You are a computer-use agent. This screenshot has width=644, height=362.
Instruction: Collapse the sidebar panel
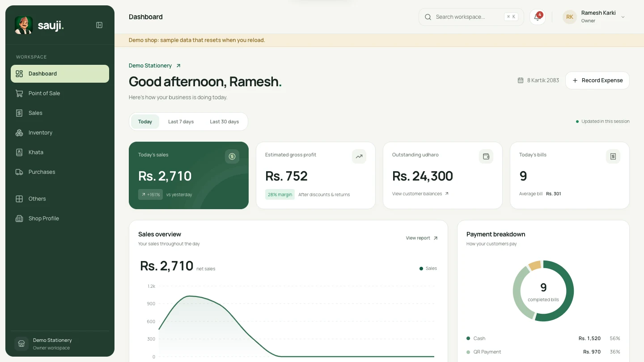[x=99, y=25]
